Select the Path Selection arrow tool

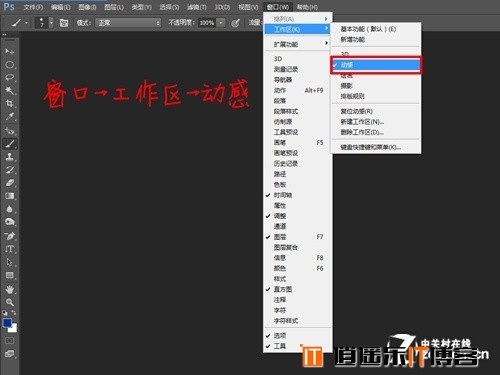[x=10, y=262]
